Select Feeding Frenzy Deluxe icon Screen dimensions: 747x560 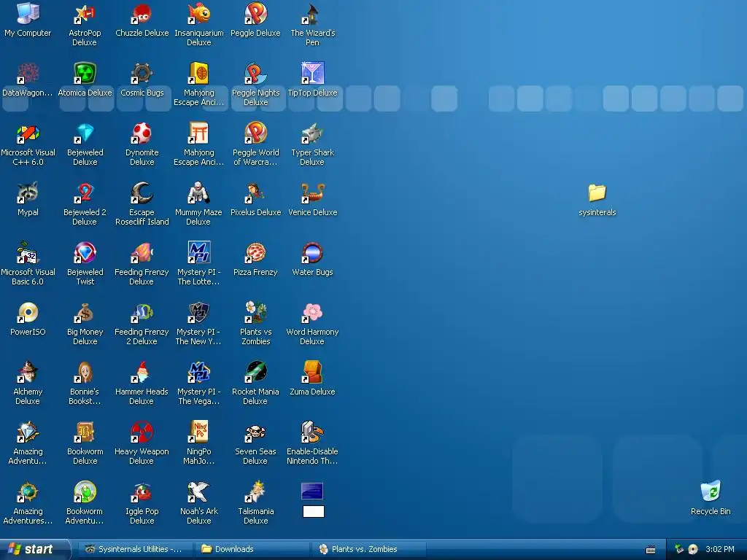tap(142, 253)
